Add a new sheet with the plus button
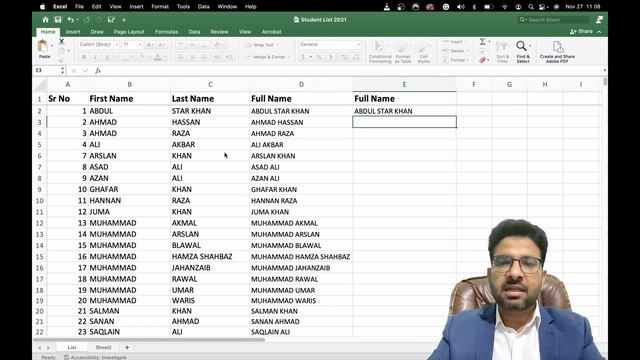Image resolution: width=640 pixels, height=360 pixels. click(x=127, y=347)
